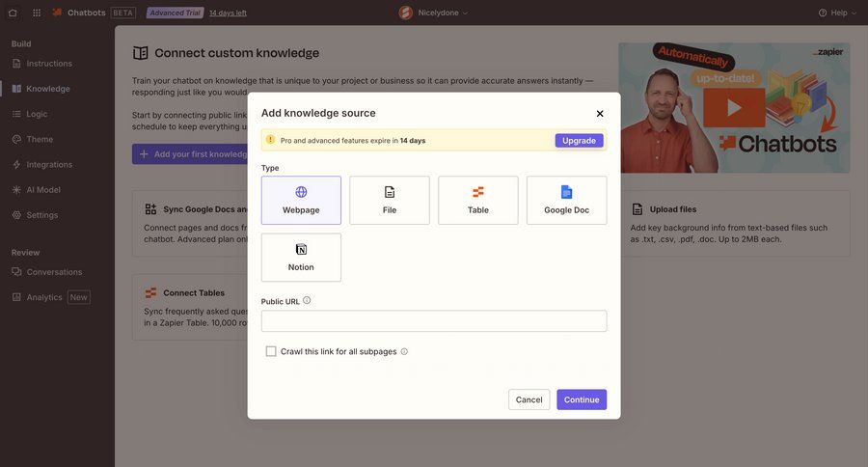Click the Conversations chat bubble icon
The width and height of the screenshot is (868, 467).
click(16, 272)
